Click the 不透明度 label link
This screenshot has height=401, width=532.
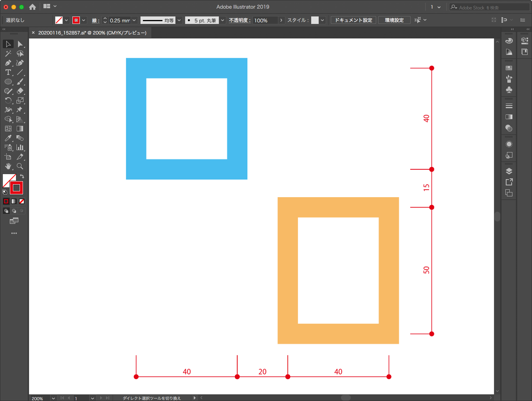(239, 20)
